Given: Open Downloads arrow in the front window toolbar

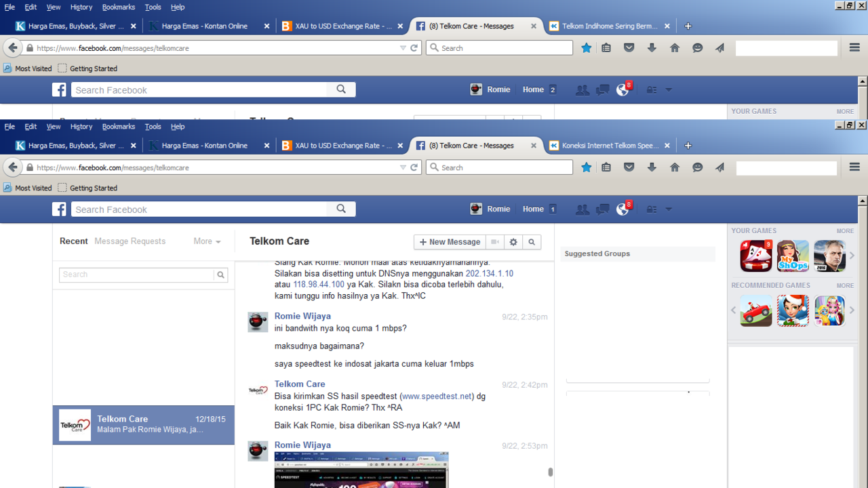Looking at the screenshot, I should point(652,167).
